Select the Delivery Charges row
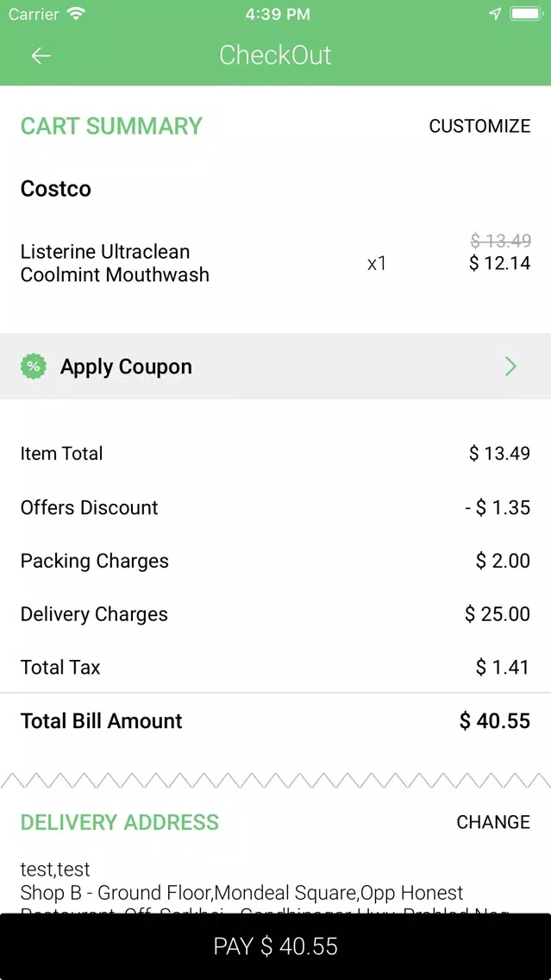The width and height of the screenshot is (551, 980). click(x=275, y=614)
